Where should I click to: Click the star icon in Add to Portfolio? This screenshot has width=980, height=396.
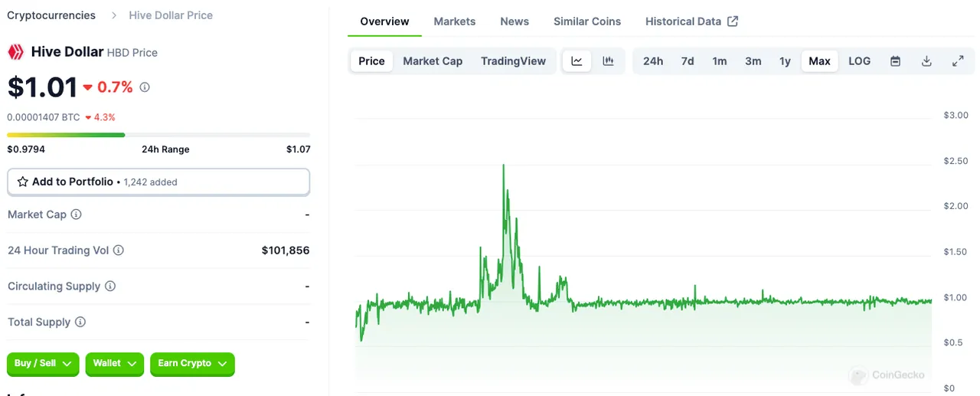coord(23,182)
